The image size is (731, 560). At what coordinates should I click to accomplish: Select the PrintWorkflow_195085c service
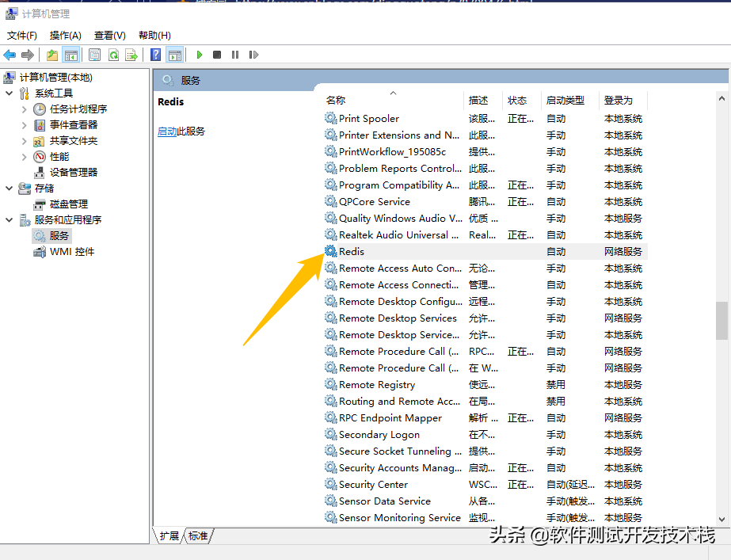tap(485, 151)
